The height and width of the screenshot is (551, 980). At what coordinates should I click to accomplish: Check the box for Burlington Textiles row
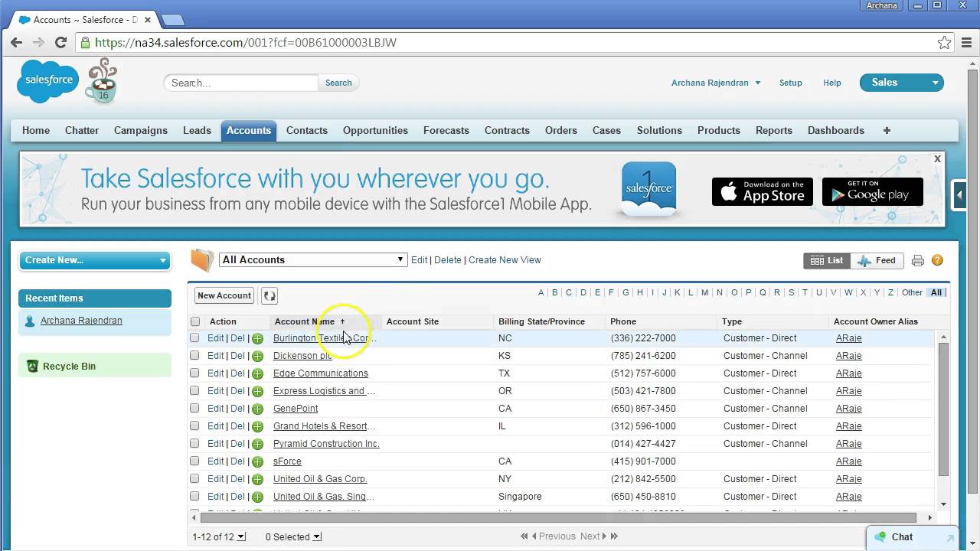point(194,338)
